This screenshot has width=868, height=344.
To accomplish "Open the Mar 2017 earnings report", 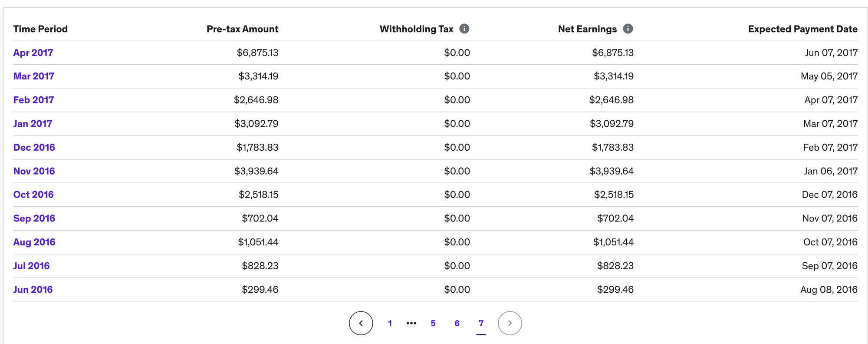I will (34, 76).
